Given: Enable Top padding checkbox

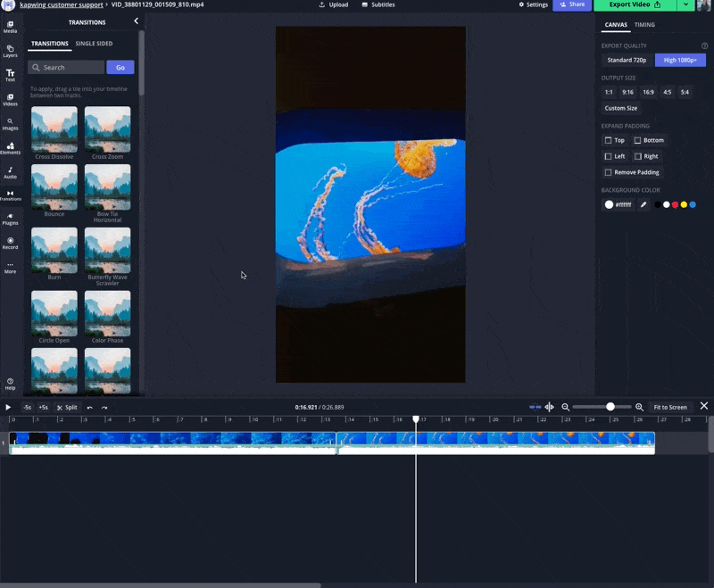Looking at the screenshot, I should [x=609, y=140].
